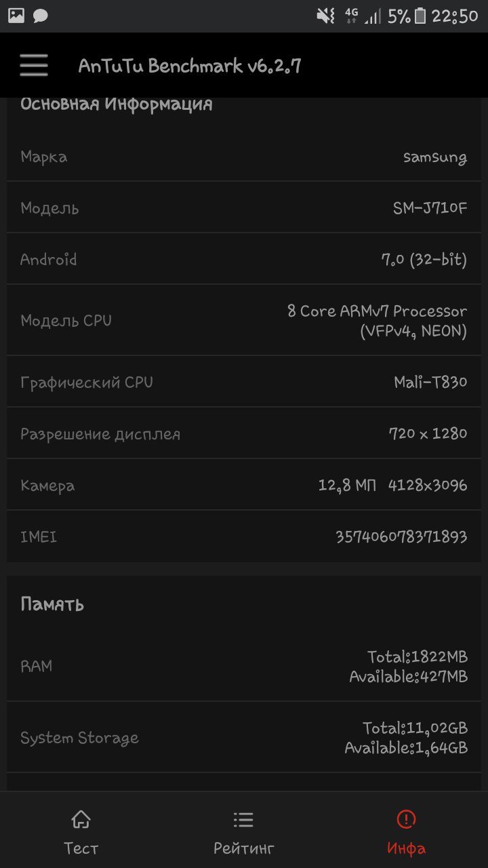Tap the red exclamation Инфа icon
The image size is (488, 868).
(406, 818)
